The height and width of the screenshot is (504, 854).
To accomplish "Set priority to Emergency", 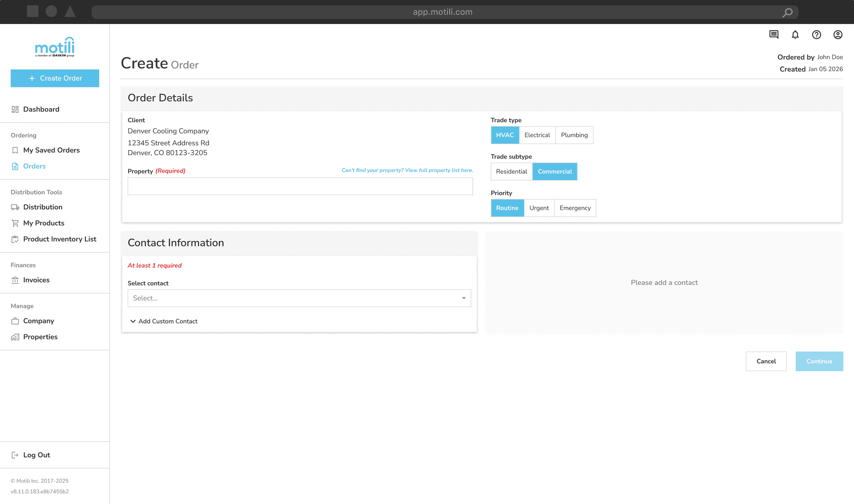I will [x=575, y=208].
